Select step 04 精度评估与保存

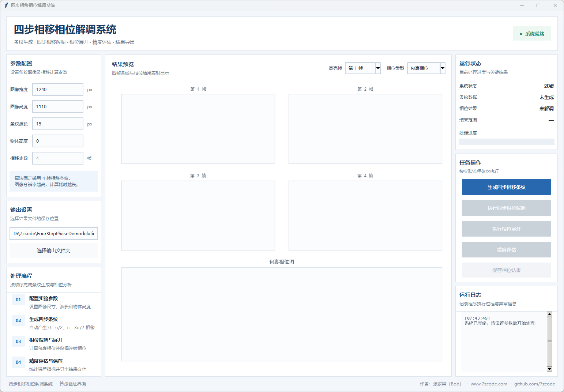click(x=54, y=365)
